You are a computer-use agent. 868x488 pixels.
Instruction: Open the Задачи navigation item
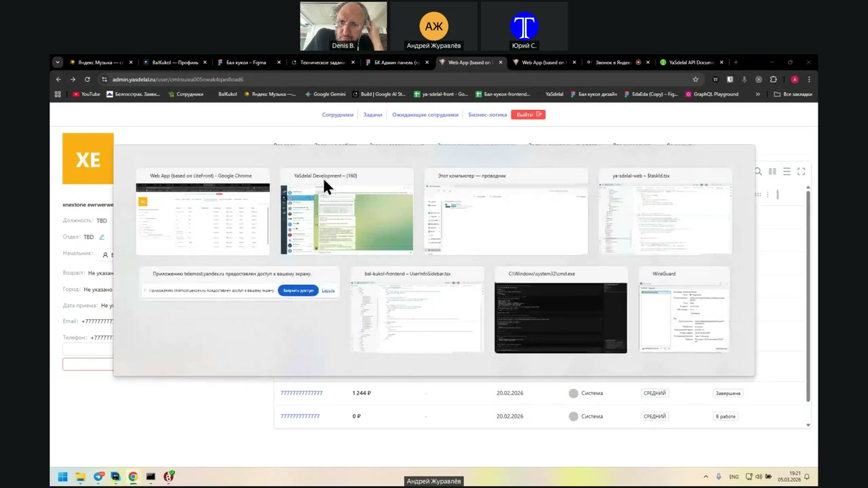click(372, 115)
